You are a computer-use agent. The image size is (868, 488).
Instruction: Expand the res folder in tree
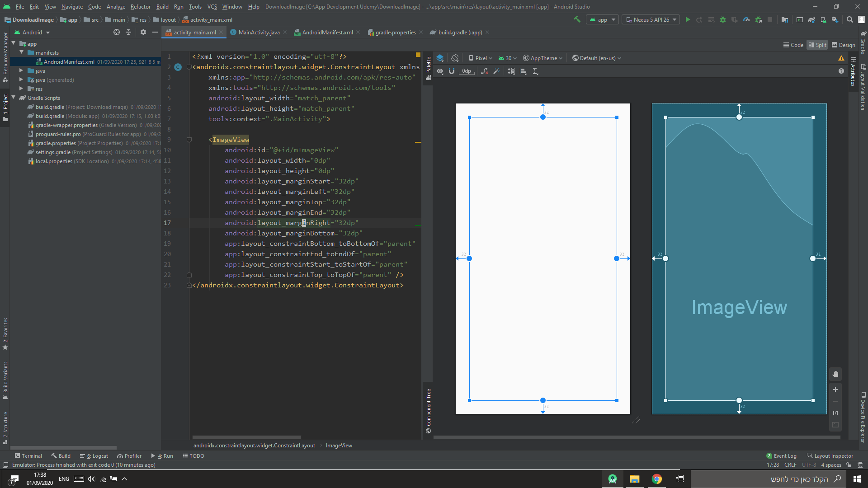tap(21, 89)
